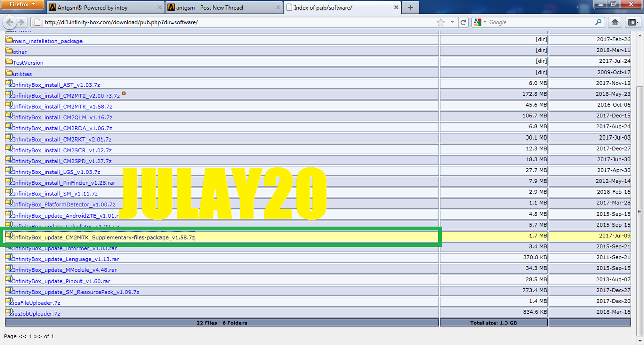Click the scrollbar down arrow
Viewport: 644px width, 345px height.
point(640,340)
